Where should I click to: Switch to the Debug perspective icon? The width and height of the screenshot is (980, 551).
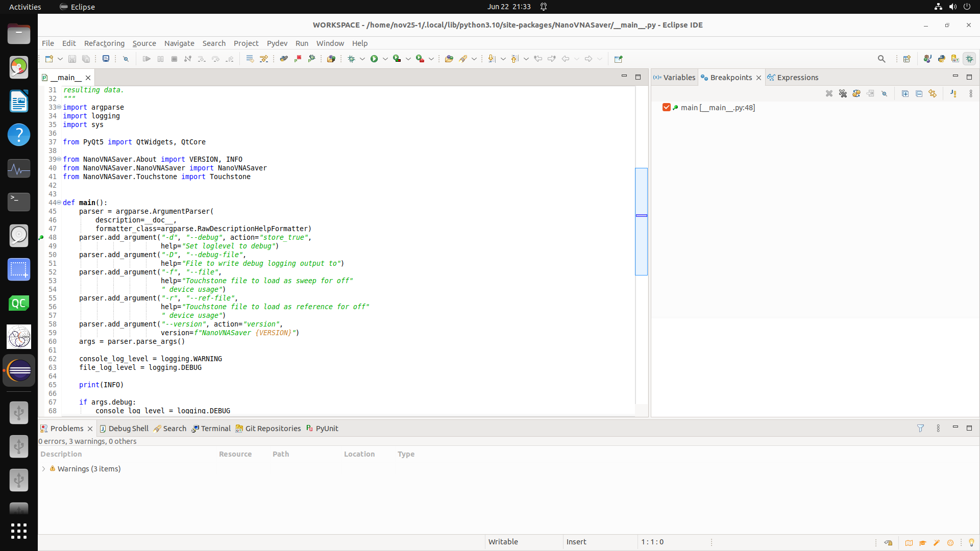click(969, 59)
